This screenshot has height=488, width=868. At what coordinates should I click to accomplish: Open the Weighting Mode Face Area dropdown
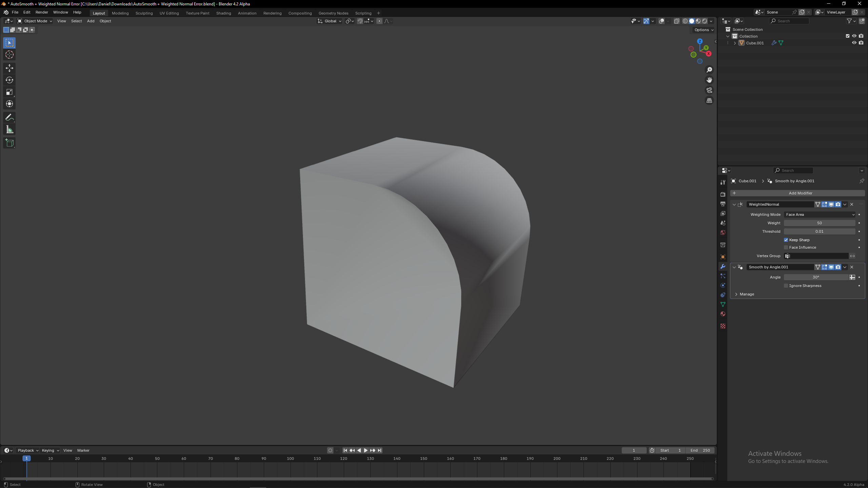click(x=820, y=215)
